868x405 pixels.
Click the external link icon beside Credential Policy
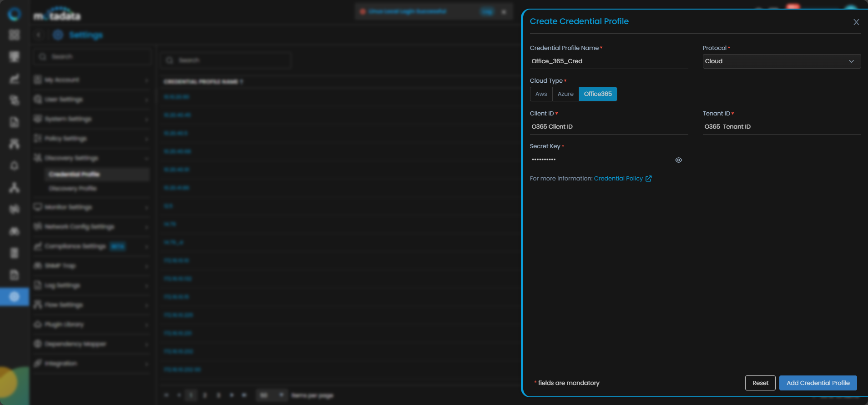coord(649,179)
